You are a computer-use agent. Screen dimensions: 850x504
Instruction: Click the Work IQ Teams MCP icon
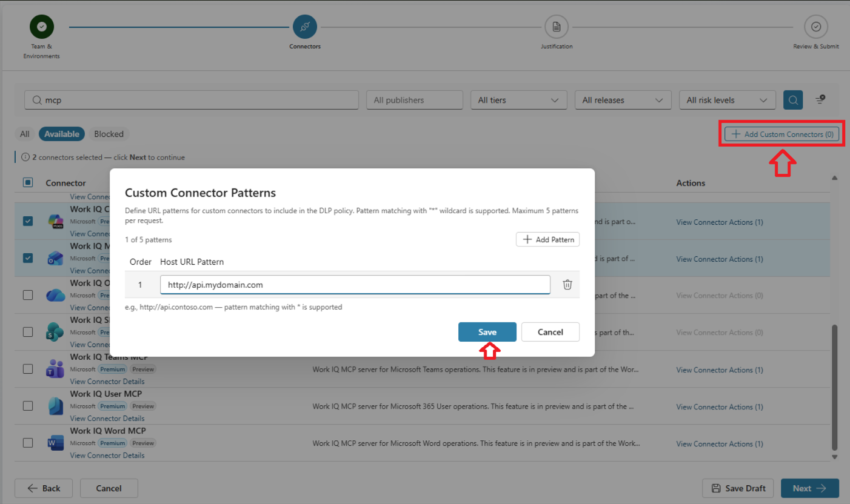56,369
